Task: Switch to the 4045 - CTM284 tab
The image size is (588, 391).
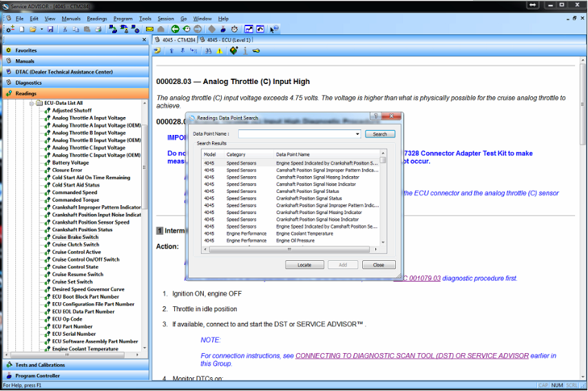Action: [x=175, y=40]
